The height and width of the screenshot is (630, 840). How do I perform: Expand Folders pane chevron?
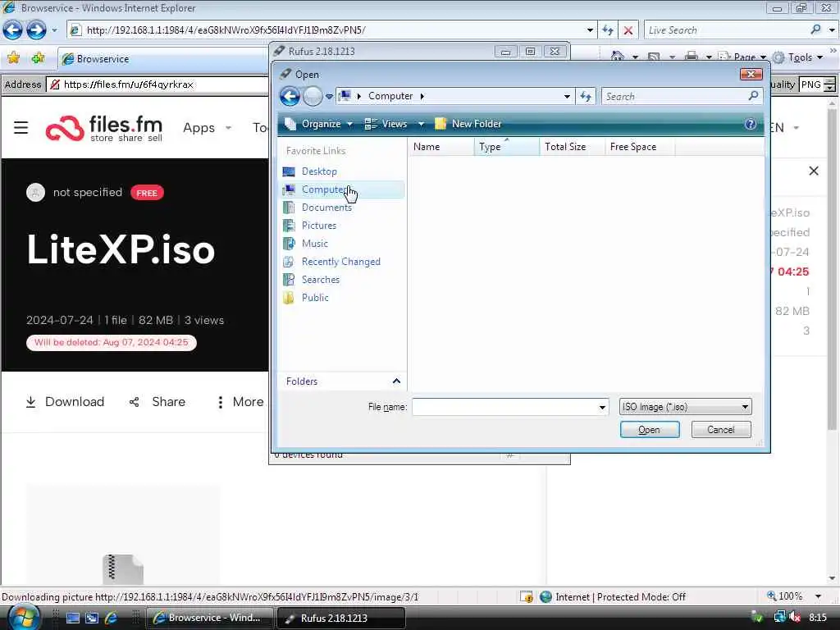[396, 381]
